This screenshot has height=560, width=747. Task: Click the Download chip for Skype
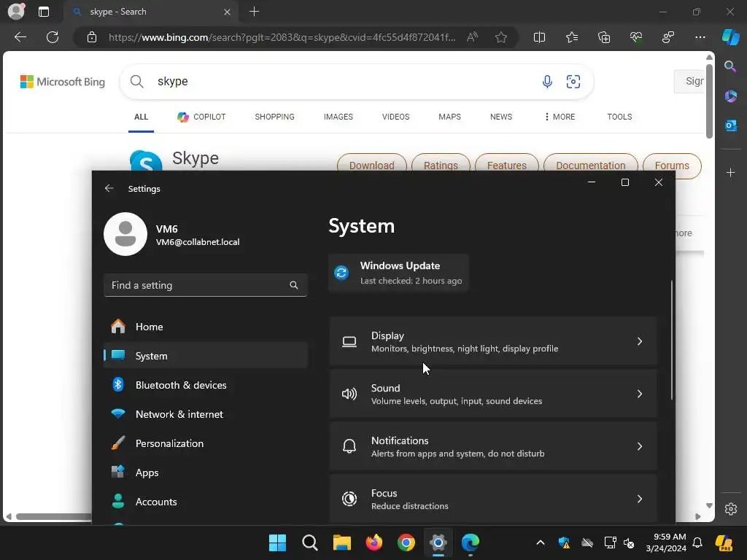click(x=371, y=165)
